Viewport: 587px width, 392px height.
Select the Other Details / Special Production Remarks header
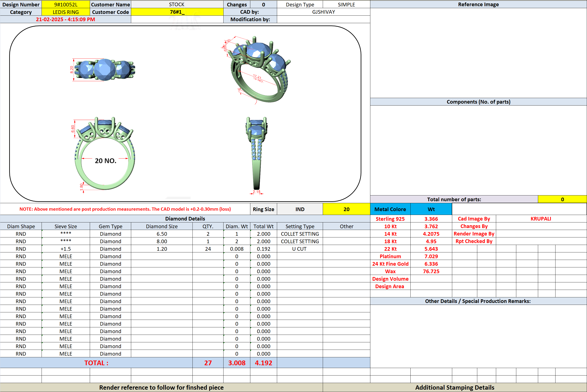[478, 301]
